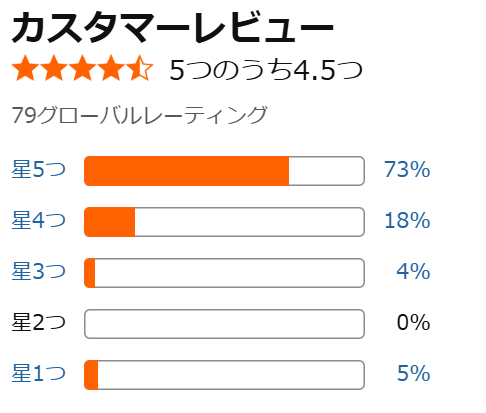The image size is (486, 413).
Task: Select the 18% four-star histogram bar
Action: [x=224, y=222]
